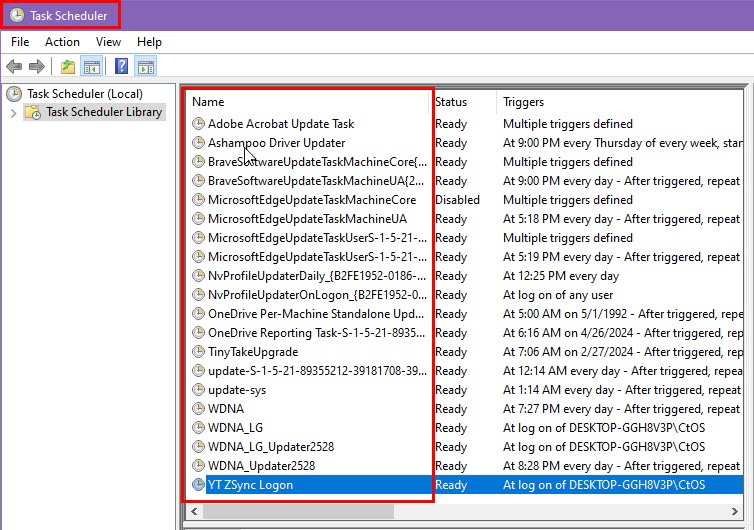754x530 pixels.
Task: Click the 'At 9:00 PM every Thursday' trigger
Action: point(623,143)
